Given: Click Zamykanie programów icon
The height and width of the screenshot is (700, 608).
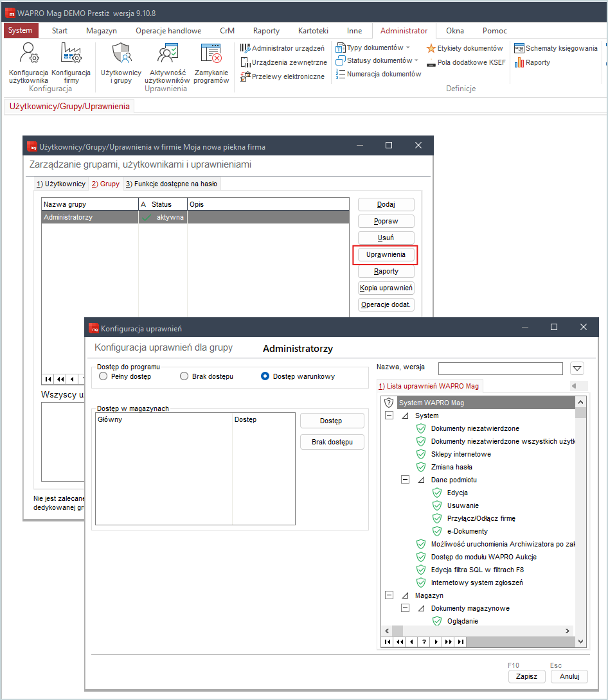Looking at the screenshot, I should coord(211,53).
